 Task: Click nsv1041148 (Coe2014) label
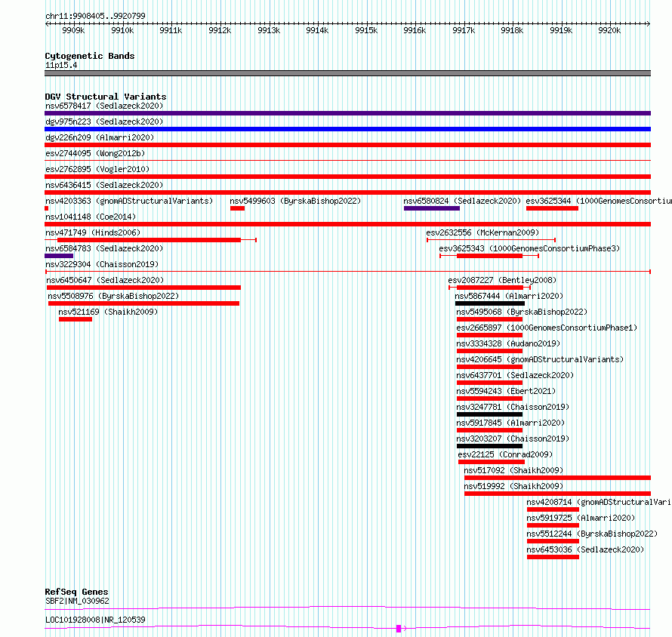click(x=91, y=217)
